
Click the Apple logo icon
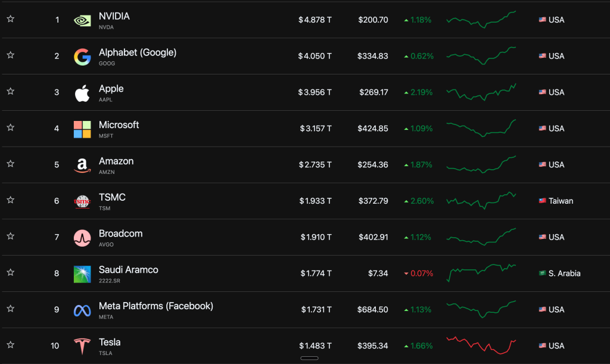(82, 93)
